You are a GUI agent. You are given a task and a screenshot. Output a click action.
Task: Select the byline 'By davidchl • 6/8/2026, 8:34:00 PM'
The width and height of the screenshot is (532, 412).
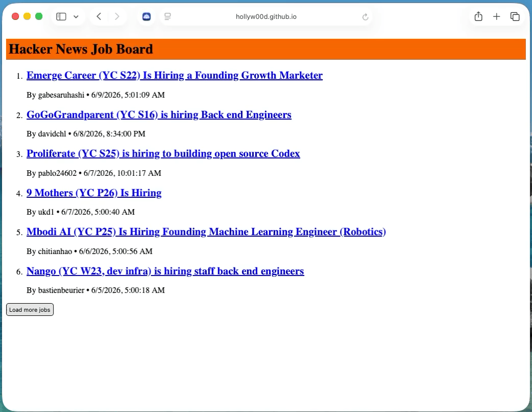click(x=86, y=134)
